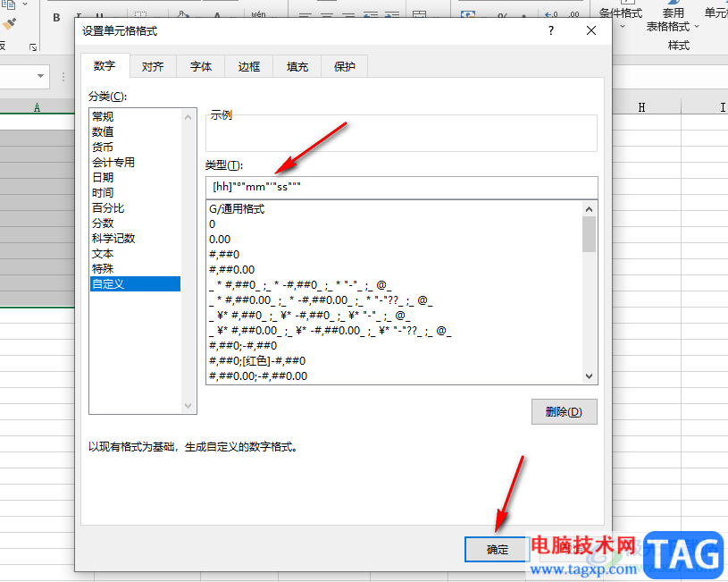The image size is (728, 582).
Task: Open 套用表格格式 dropdown
Action: coord(673,21)
